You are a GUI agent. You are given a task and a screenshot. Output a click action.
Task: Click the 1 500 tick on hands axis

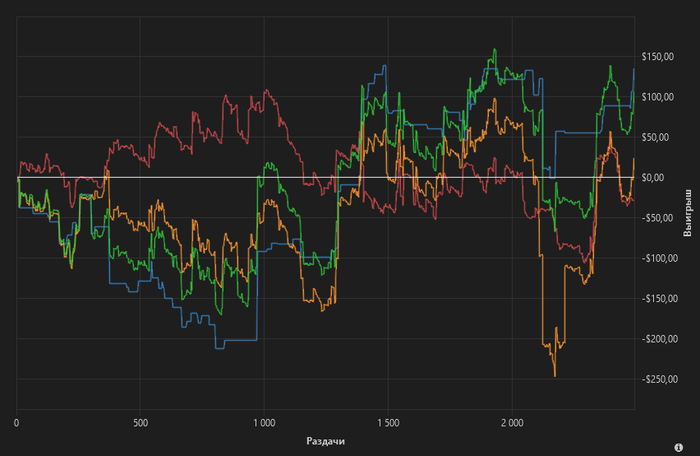click(388, 423)
